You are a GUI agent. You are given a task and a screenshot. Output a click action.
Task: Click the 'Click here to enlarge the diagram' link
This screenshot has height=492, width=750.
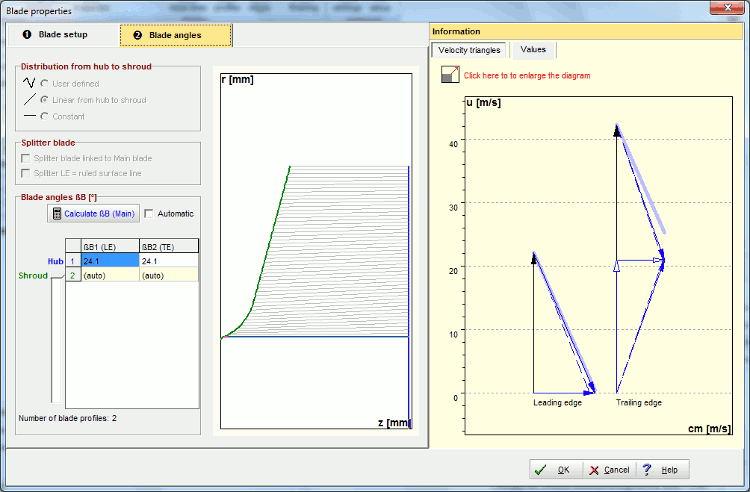click(x=527, y=76)
